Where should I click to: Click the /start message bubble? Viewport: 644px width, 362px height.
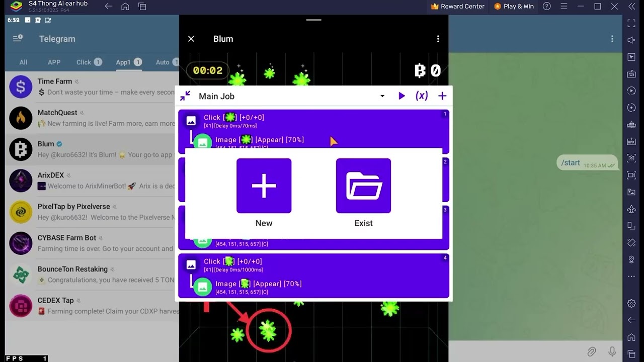(x=587, y=163)
